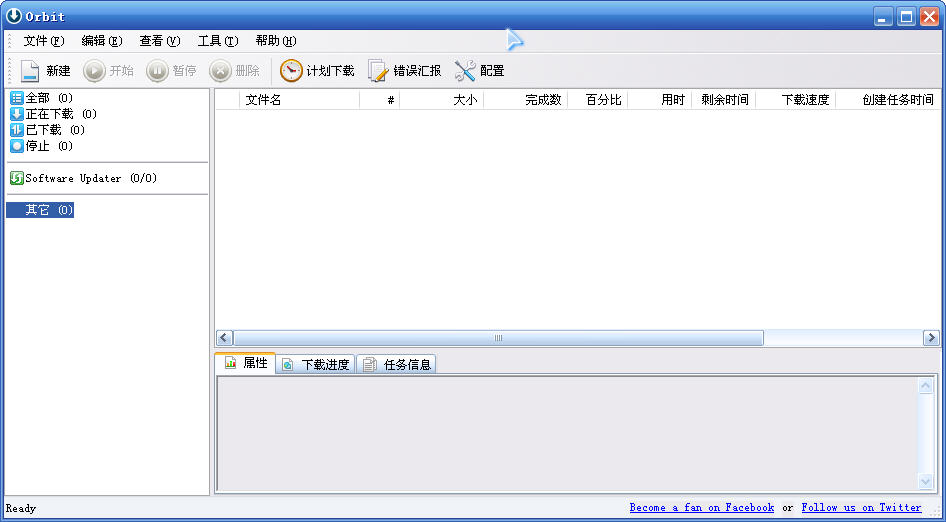Click Become a fan on Facebook link
The width and height of the screenshot is (946, 522).
pyautogui.click(x=702, y=508)
